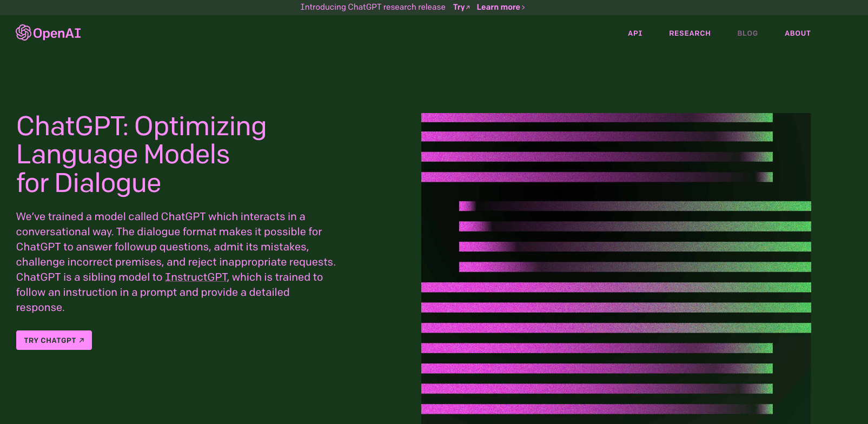Open the Research navigation item
The width and height of the screenshot is (868, 424).
coord(690,33)
